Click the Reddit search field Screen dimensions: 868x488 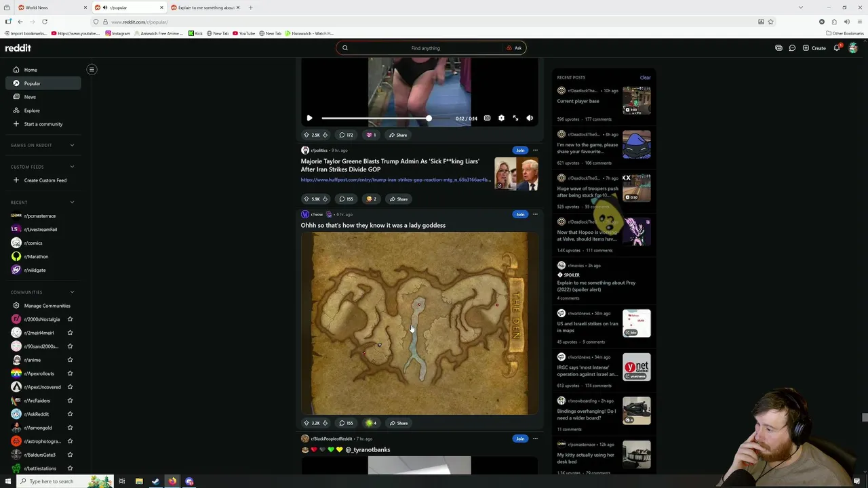425,48
